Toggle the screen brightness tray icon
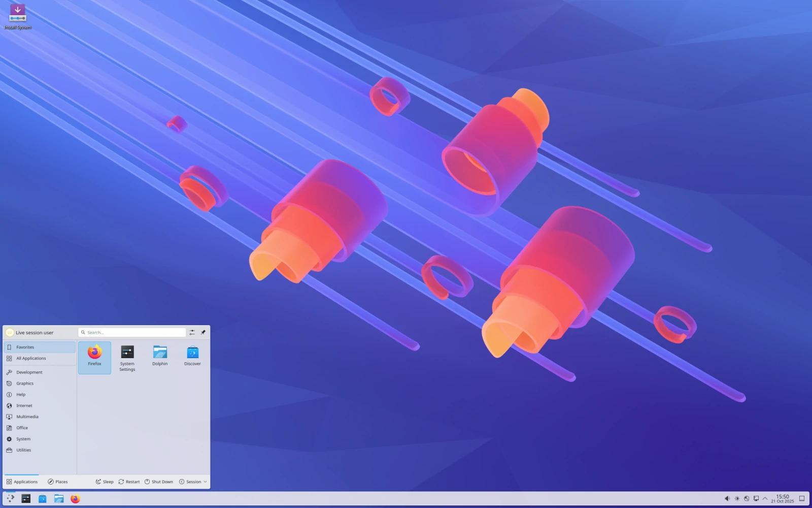 tap(737, 499)
